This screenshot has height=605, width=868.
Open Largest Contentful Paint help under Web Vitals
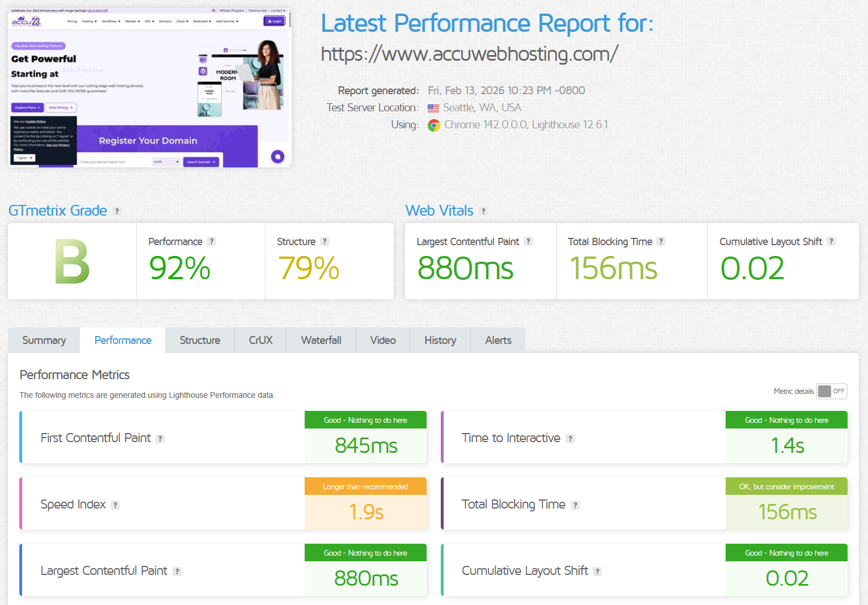[x=529, y=241]
